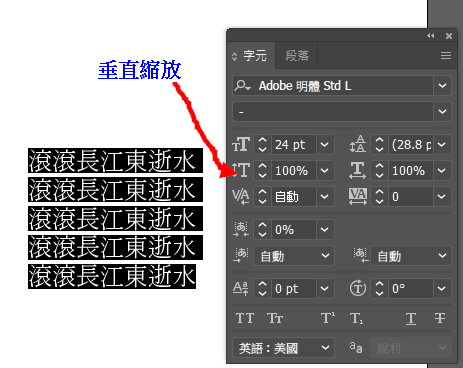Click the font name field Adobe 明體 Std L
The width and height of the screenshot is (463, 368).
(x=333, y=86)
